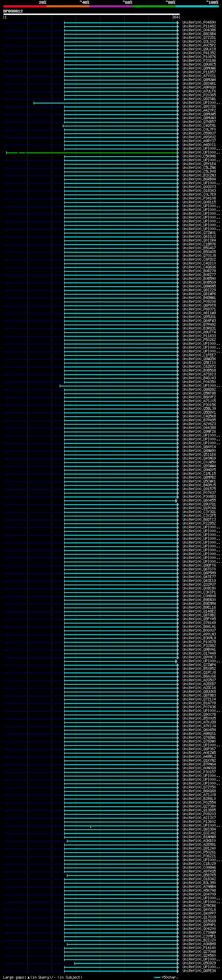Select hit label UniRef100_Q7ZW01
This screenshot has height=980, width=222.
pyautogui.click(x=199, y=233)
